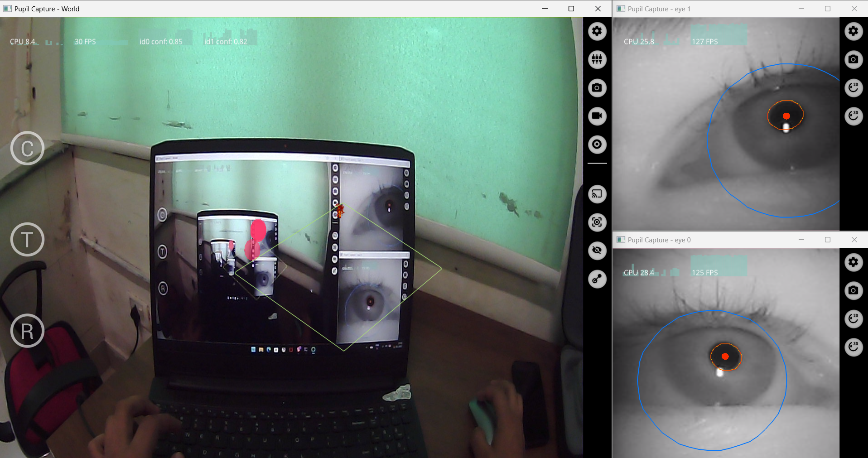Select 2D pupil detector in eye 1 window

pyautogui.click(x=854, y=88)
